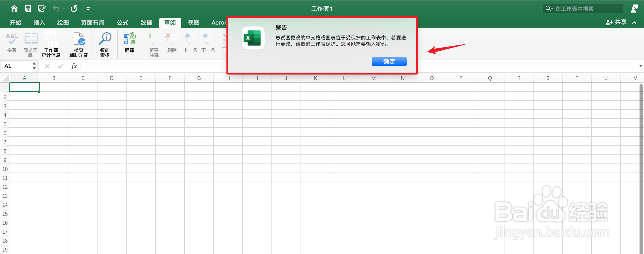Image resolution: width=644 pixels, height=254 pixels.
Task: Cancel formula entry with the X
Action: pos(47,66)
